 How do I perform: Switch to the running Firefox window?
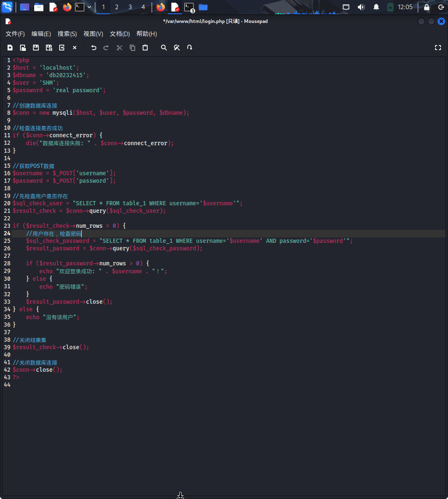(161, 7)
